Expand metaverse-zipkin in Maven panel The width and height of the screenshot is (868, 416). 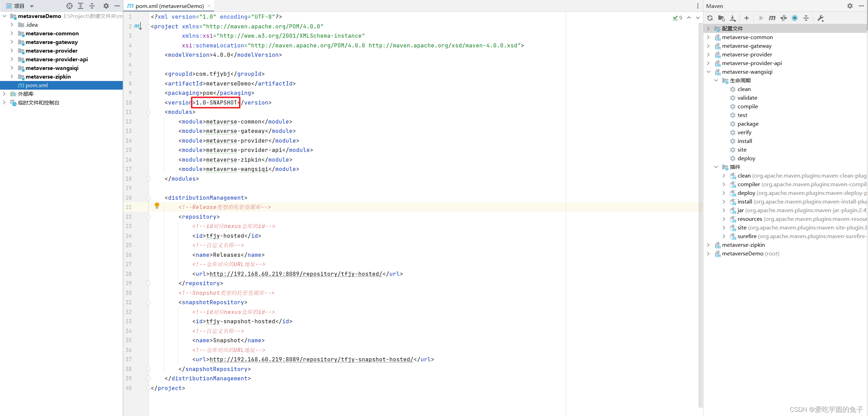708,245
